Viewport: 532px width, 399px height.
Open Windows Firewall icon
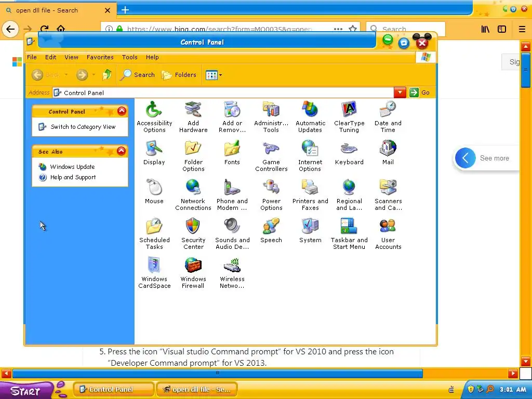(193, 273)
